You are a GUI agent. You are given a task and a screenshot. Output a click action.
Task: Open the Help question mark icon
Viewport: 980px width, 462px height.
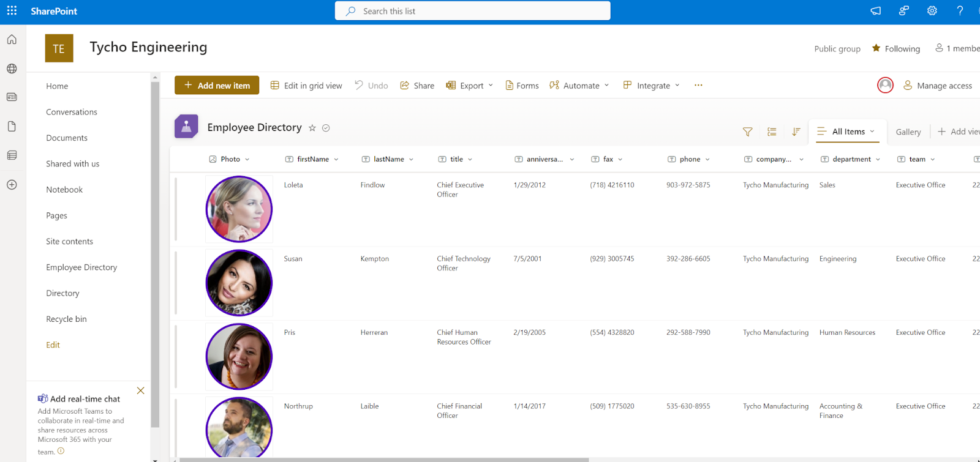[960, 11]
